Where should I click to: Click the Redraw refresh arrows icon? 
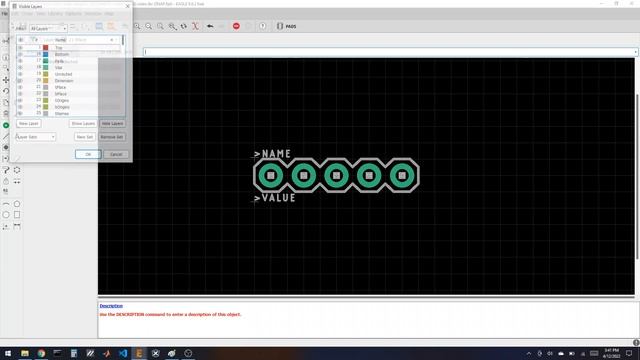coord(184,26)
